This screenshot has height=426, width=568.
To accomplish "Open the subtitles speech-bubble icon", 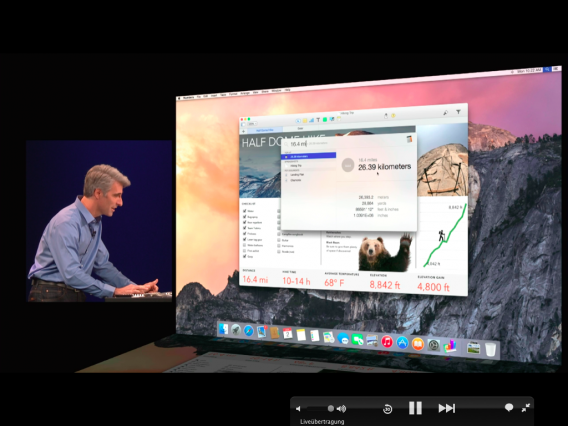I will pos(509,408).
